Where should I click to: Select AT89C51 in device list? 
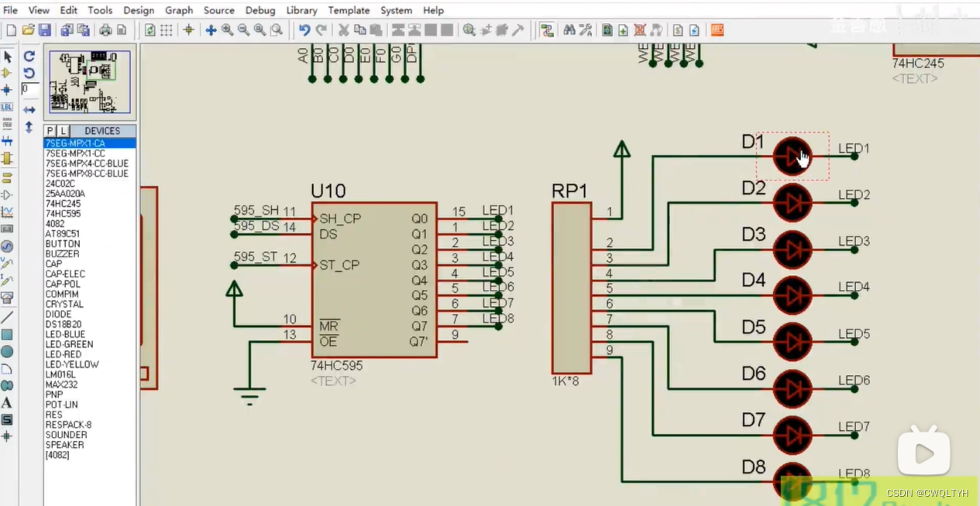(x=63, y=234)
